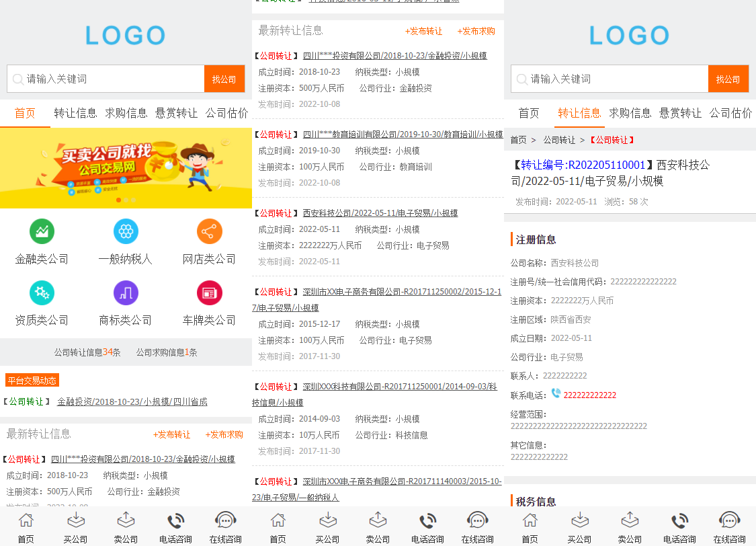Click the LOGO in the right panel
Screen dimensions: 756x546
pos(629,35)
